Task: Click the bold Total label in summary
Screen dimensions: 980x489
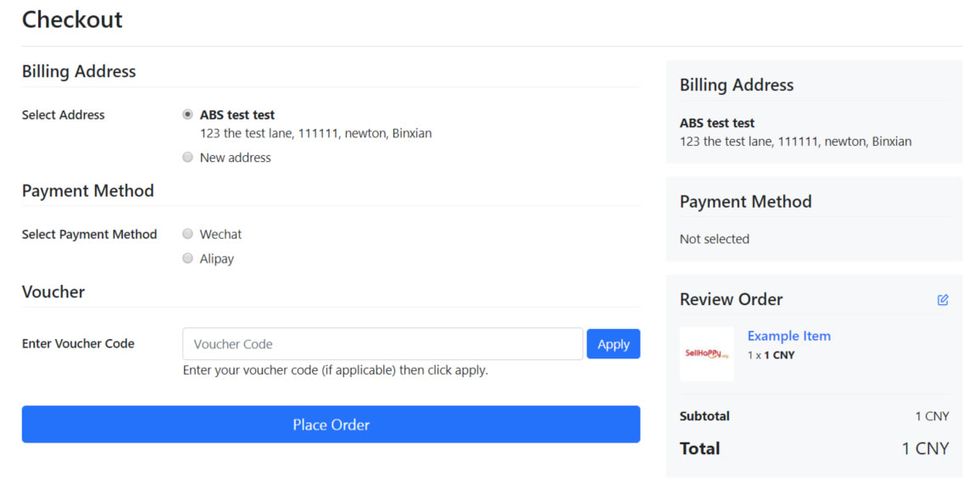Action: [x=699, y=448]
